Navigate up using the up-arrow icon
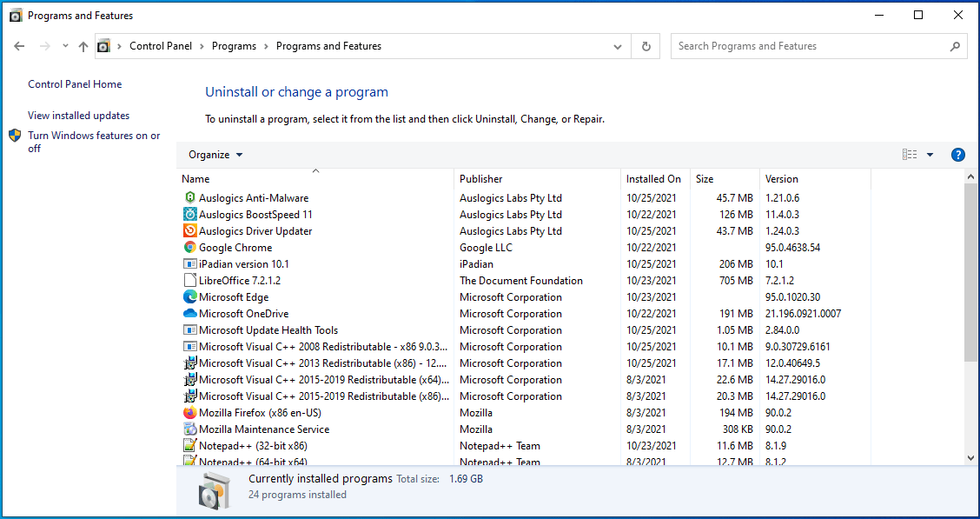Viewport: 980px width, 519px height. [83, 46]
